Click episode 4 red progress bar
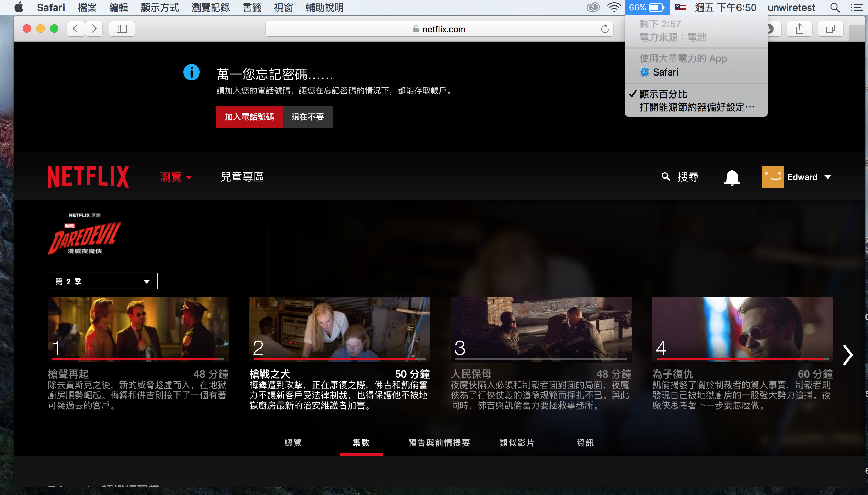 (742, 359)
